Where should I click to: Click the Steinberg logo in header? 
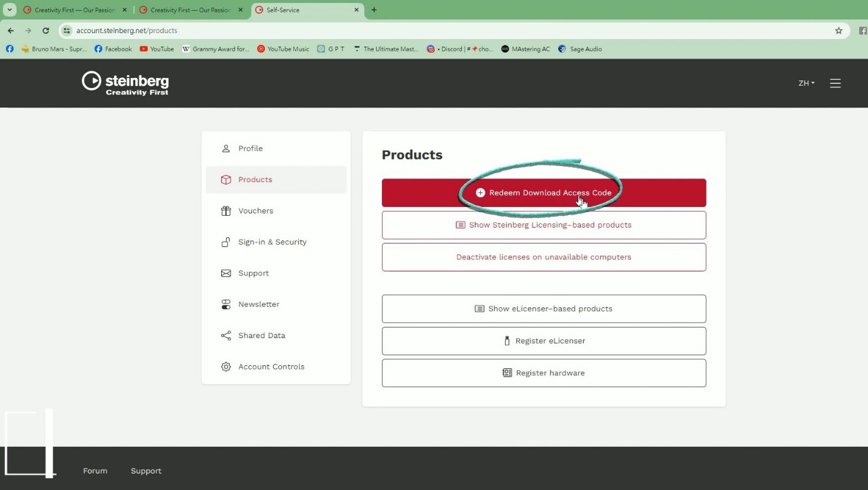pos(125,83)
